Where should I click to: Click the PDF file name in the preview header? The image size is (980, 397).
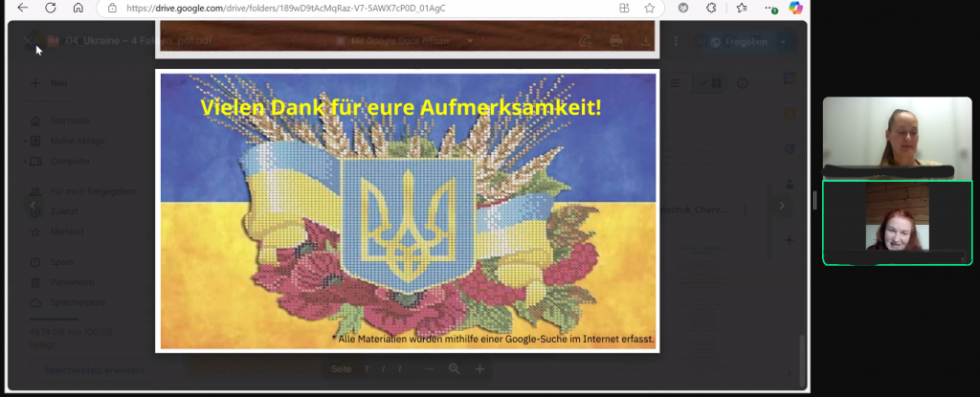(x=139, y=40)
